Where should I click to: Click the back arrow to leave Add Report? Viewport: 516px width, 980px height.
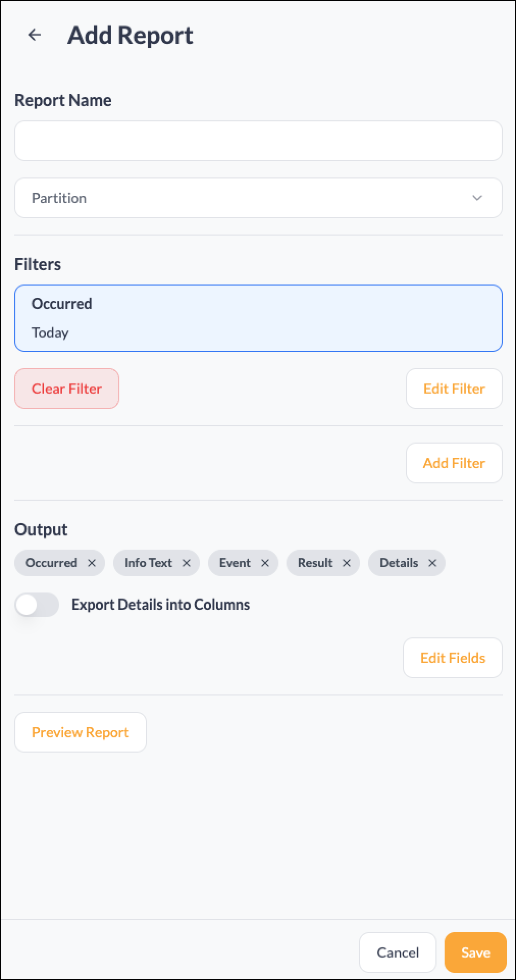point(34,35)
